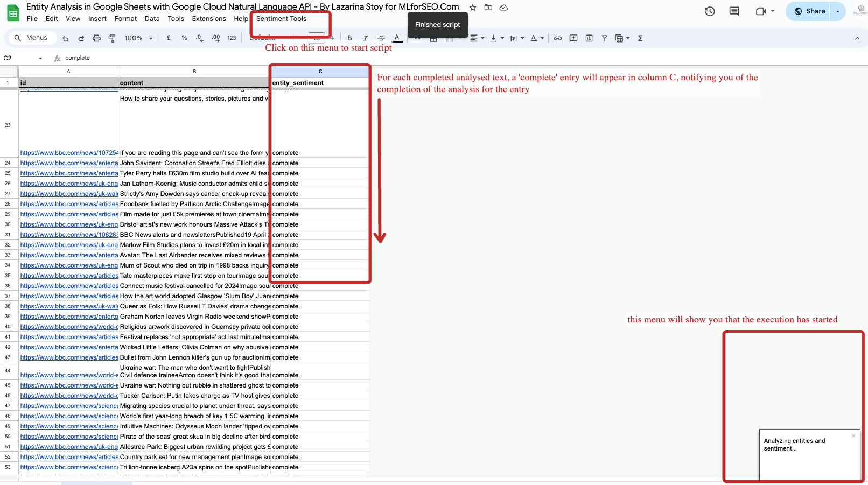Select row 30 header
The image size is (868, 485).
coord(8,224)
